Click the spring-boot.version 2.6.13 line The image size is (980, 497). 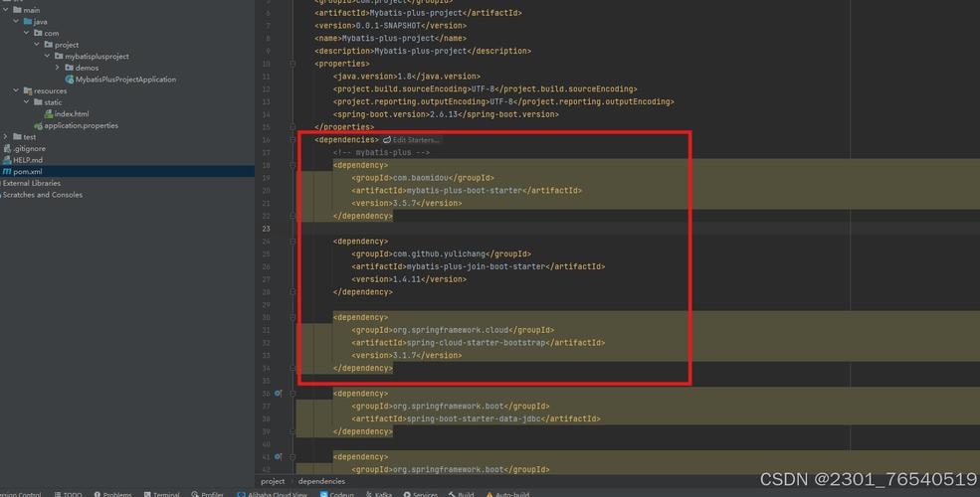(x=447, y=114)
